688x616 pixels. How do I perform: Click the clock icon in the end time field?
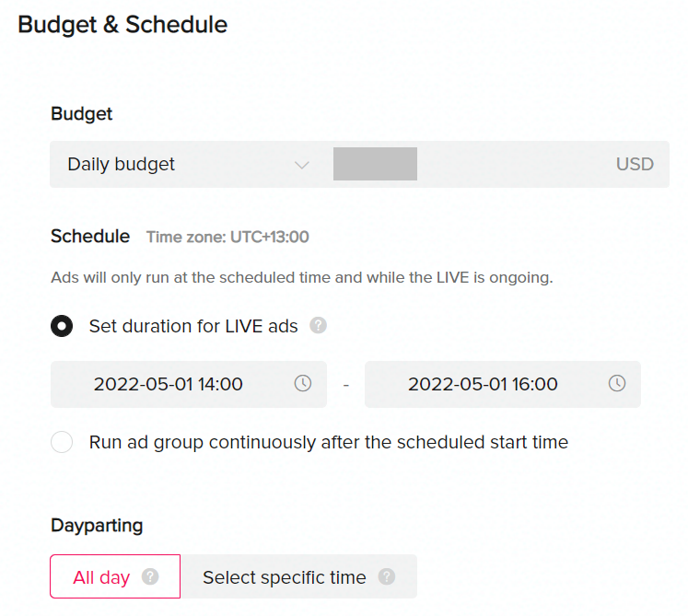pyautogui.click(x=617, y=384)
